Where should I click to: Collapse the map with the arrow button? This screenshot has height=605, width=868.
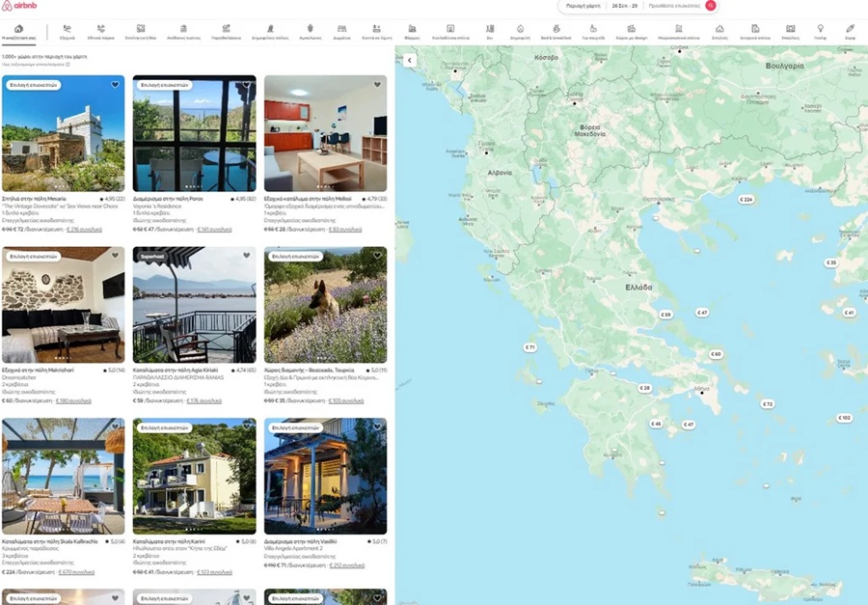(409, 60)
